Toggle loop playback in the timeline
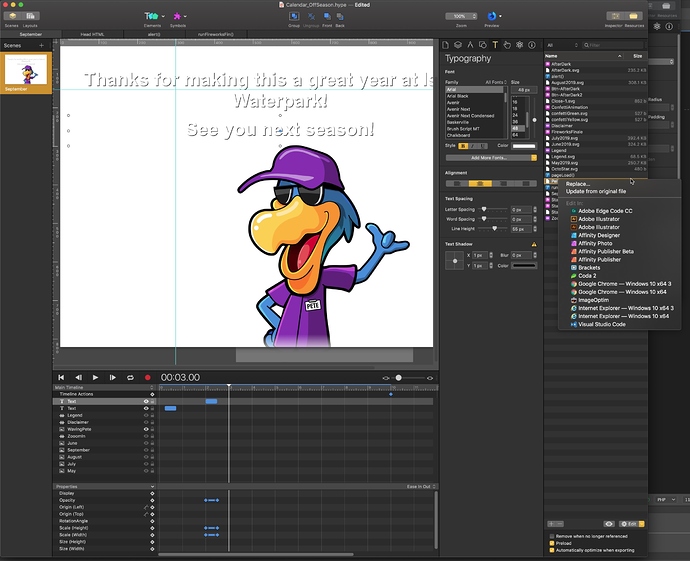The image size is (690, 561). click(130, 378)
